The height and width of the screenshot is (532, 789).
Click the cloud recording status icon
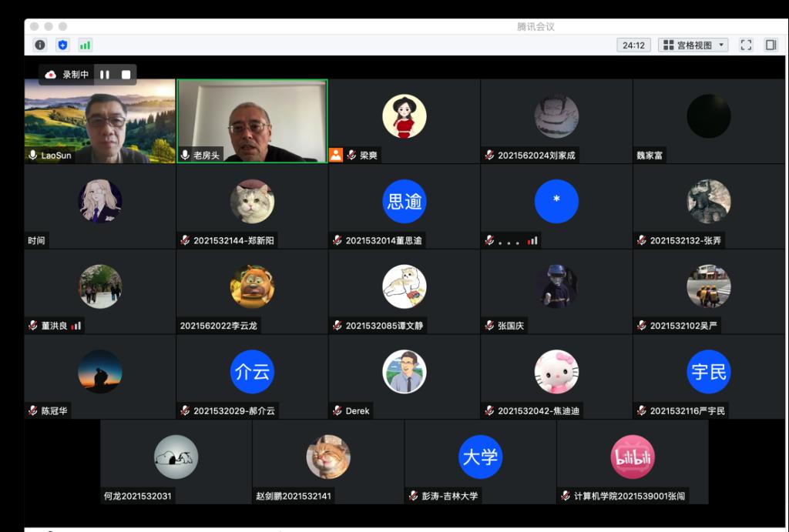(x=51, y=75)
